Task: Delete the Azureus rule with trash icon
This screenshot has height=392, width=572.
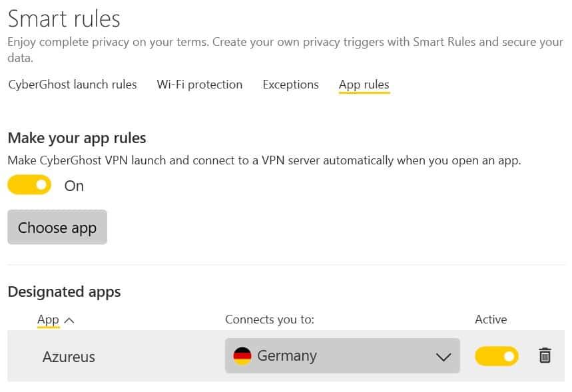Action: 545,355
